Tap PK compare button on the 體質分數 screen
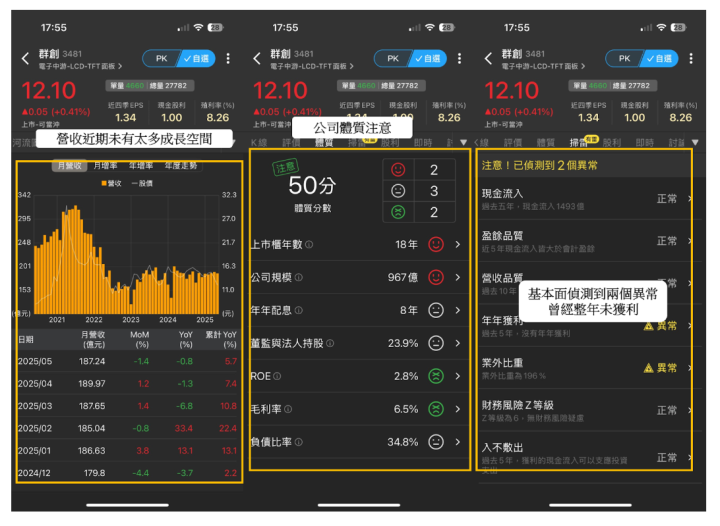 [393, 59]
